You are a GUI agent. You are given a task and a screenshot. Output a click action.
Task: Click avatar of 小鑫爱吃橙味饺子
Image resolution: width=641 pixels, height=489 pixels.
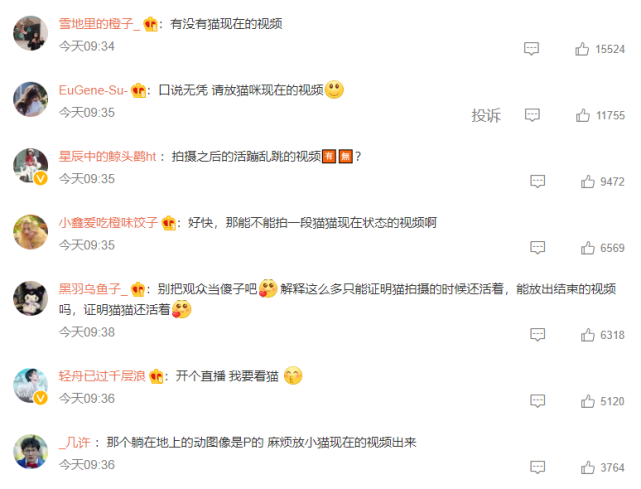[31, 232]
